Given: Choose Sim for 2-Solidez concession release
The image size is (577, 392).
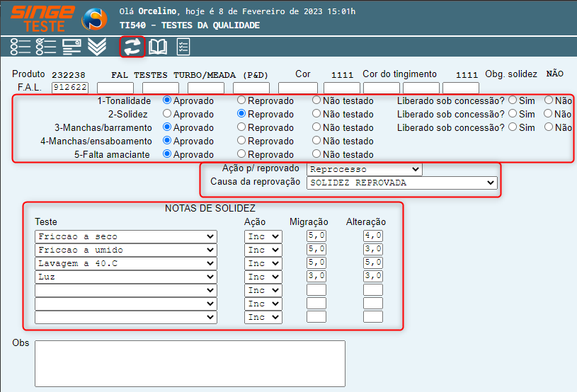Looking at the screenshot, I should tap(513, 114).
